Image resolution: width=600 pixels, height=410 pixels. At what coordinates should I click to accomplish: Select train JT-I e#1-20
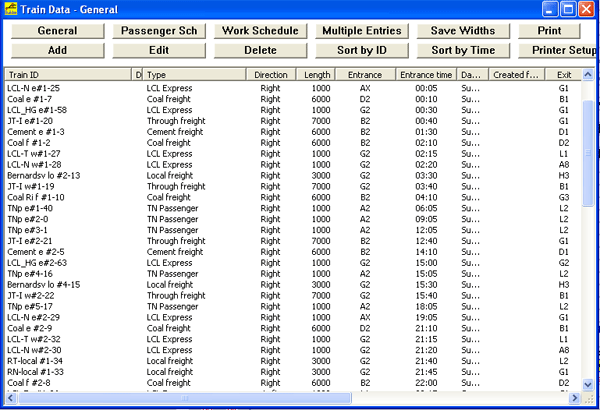[x=30, y=121]
